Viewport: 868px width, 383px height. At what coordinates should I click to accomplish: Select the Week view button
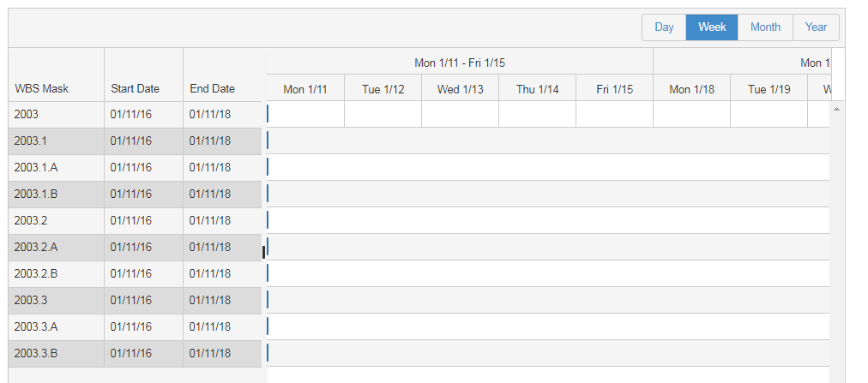712,27
